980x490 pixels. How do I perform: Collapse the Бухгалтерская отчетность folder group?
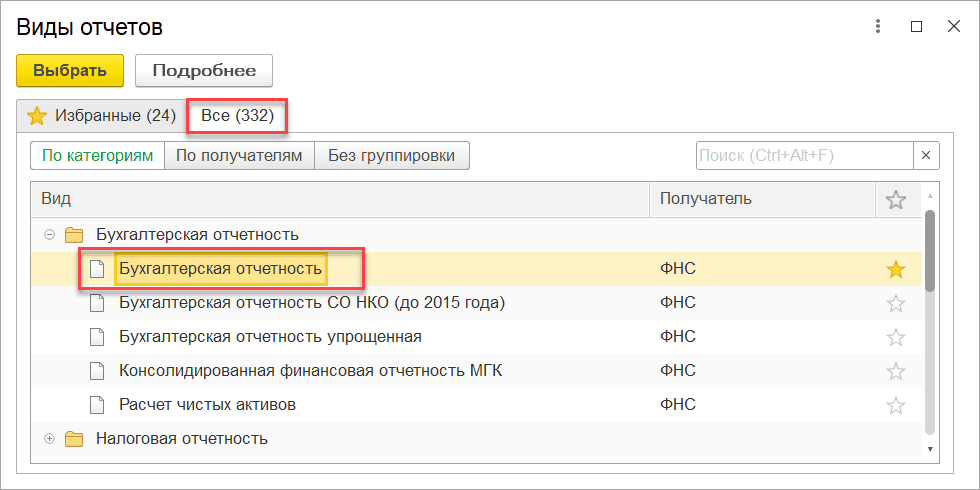click(x=49, y=235)
